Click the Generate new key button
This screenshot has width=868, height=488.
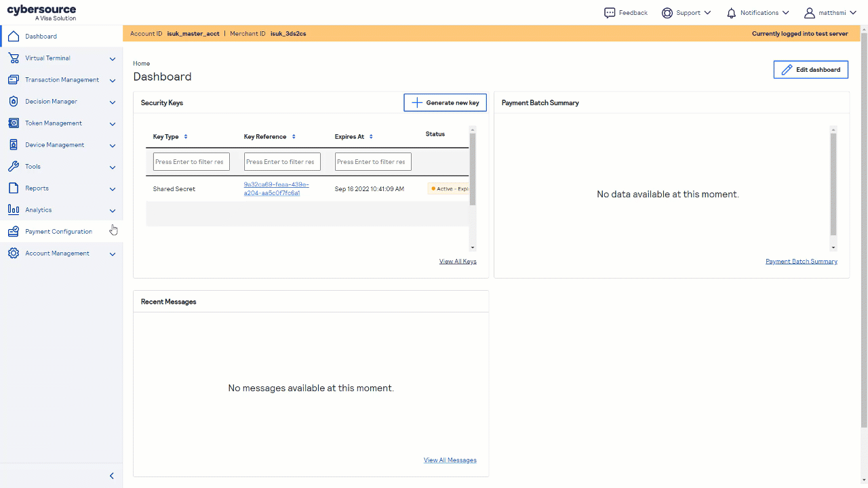pyautogui.click(x=445, y=102)
